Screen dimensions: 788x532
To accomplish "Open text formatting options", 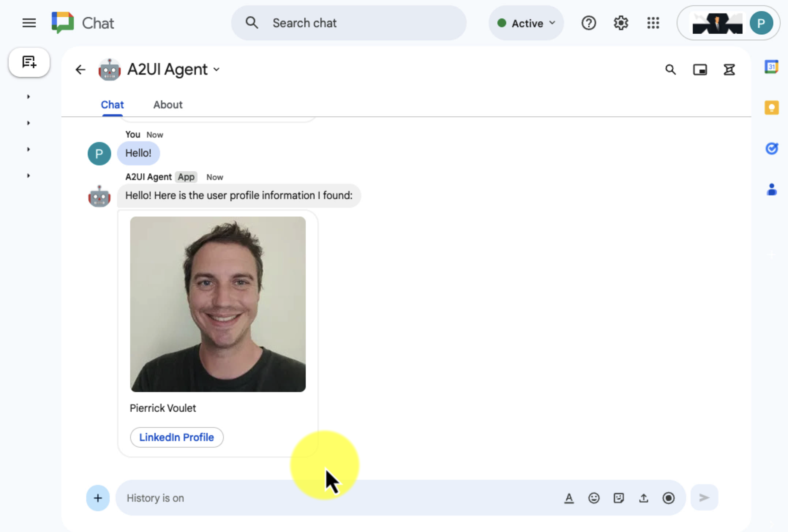I will click(x=569, y=498).
